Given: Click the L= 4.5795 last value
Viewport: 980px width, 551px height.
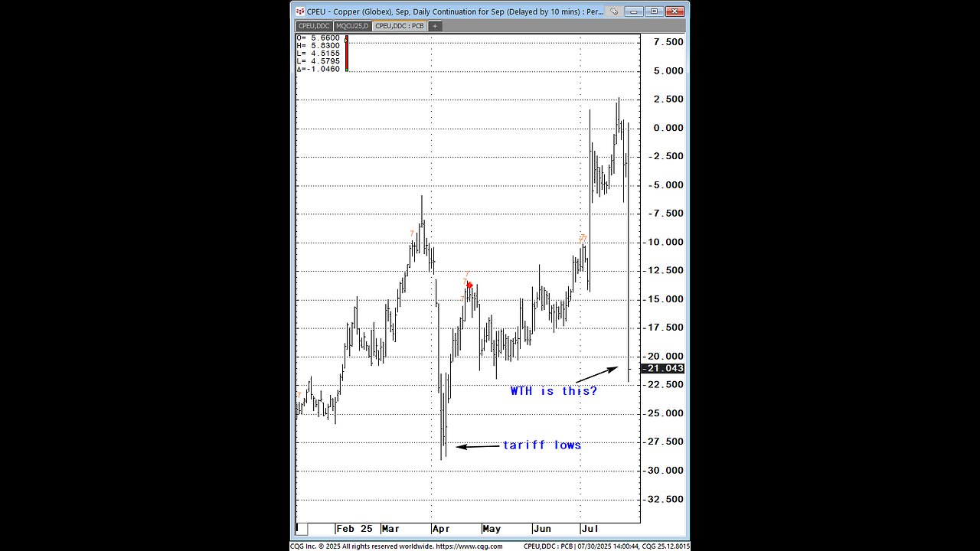Looking at the screenshot, I should point(318,60).
